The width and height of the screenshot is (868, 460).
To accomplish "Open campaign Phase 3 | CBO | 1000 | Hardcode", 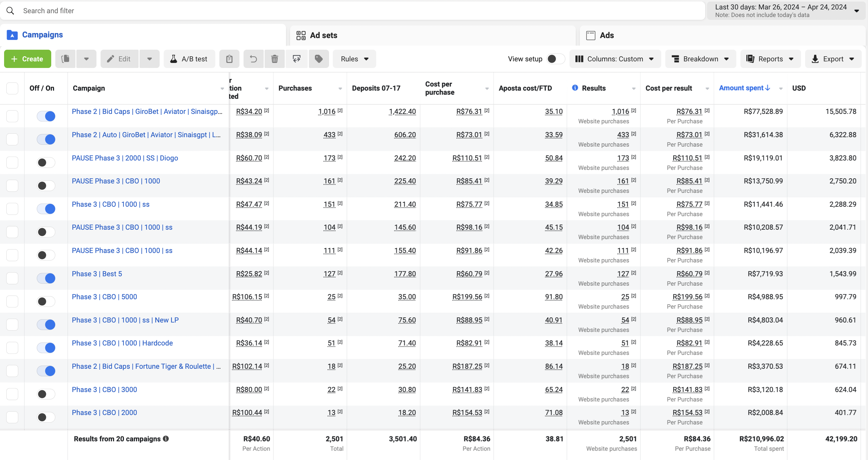I will click(x=122, y=343).
